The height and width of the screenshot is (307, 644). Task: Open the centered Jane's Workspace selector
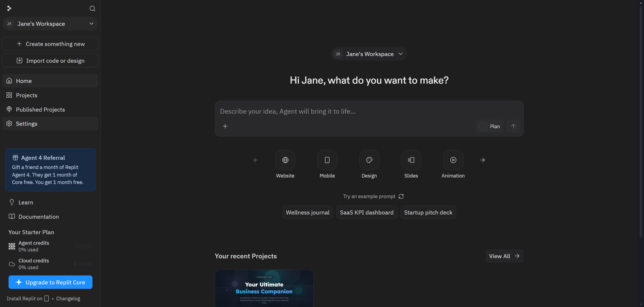click(369, 54)
